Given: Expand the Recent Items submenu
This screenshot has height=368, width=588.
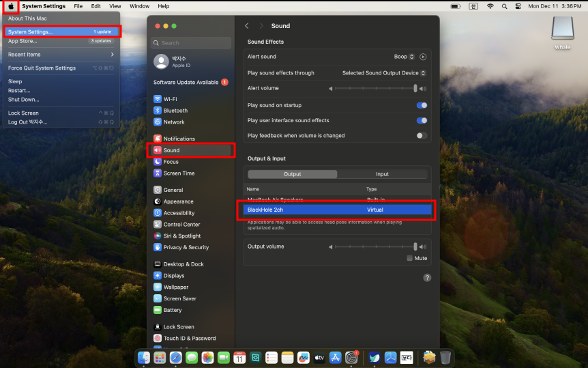Looking at the screenshot, I should click(x=61, y=55).
